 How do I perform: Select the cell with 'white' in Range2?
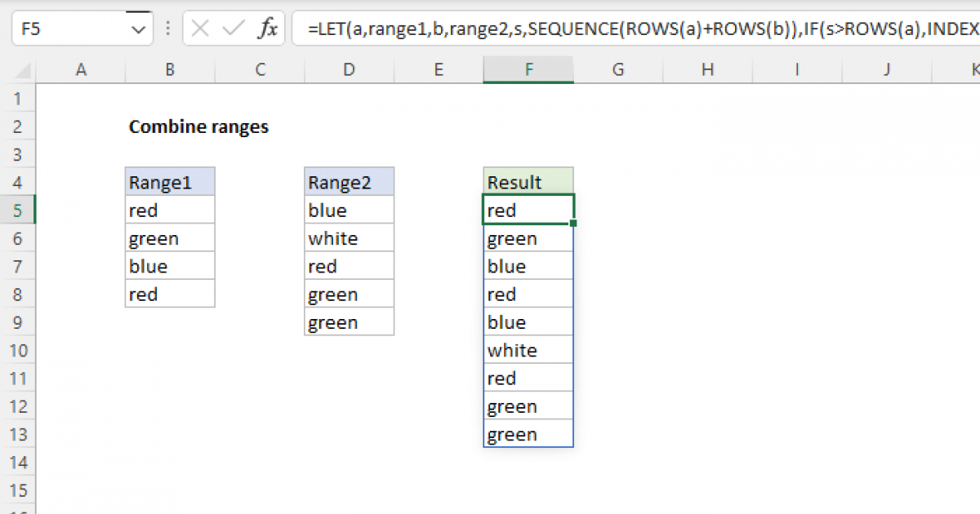click(349, 237)
